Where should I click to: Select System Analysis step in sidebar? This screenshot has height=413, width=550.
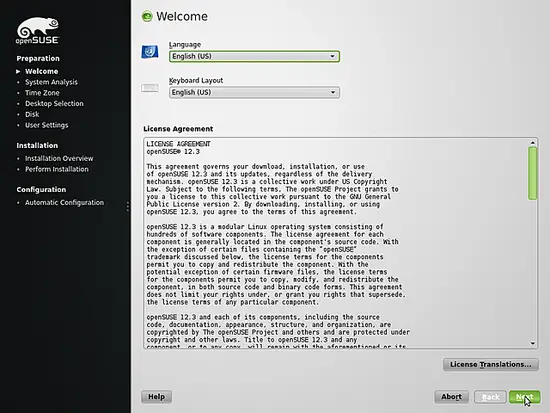pyautogui.click(x=51, y=82)
